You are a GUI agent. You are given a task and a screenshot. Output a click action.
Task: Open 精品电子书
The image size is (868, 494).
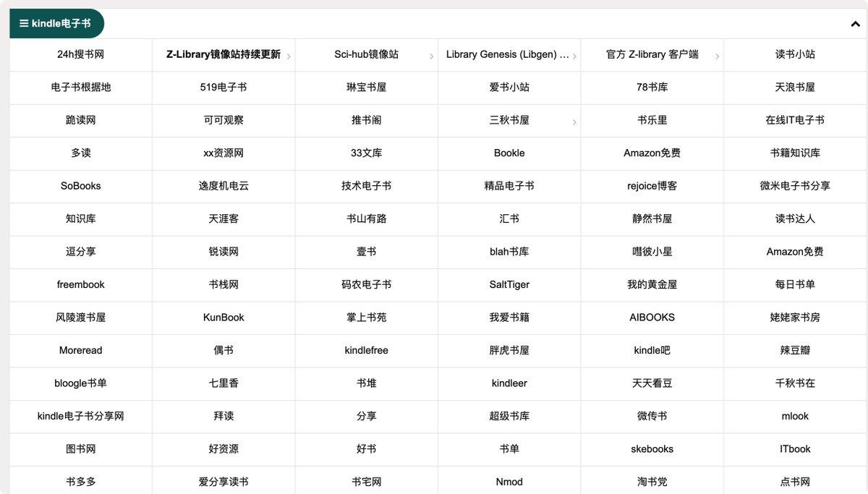pyautogui.click(x=509, y=186)
